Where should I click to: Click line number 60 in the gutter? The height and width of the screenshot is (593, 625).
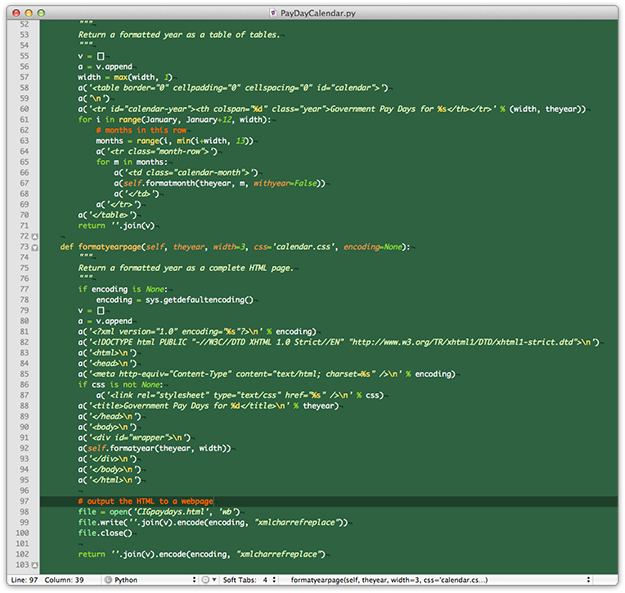click(24, 109)
